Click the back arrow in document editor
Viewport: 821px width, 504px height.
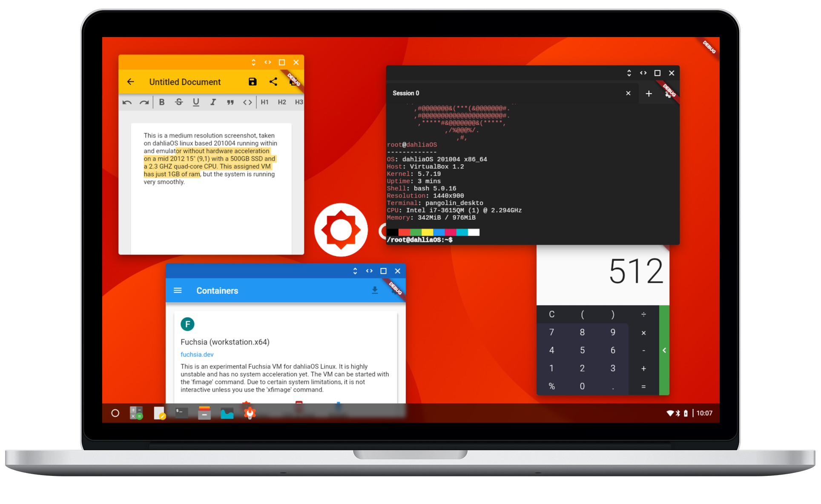pyautogui.click(x=130, y=82)
